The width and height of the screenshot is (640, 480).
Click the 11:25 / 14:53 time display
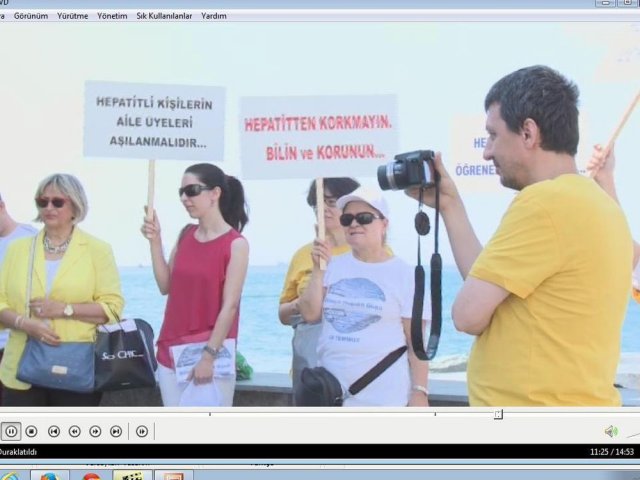coord(612,452)
